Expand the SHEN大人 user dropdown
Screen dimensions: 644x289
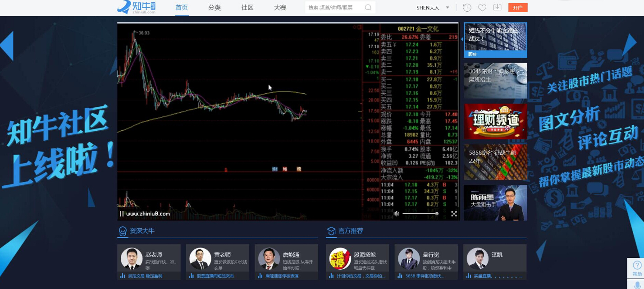click(448, 8)
